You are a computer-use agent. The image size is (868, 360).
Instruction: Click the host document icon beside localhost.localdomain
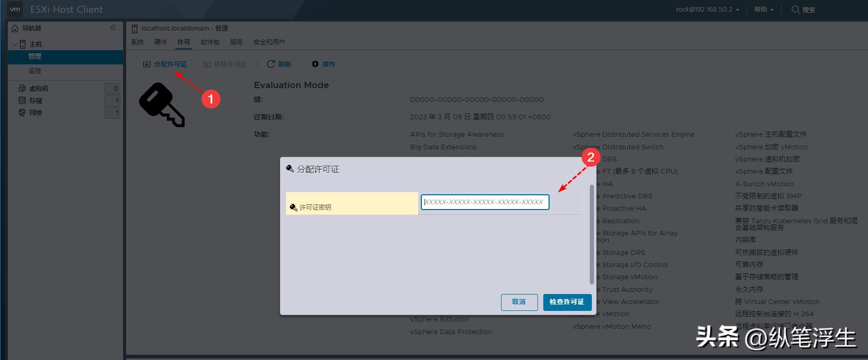pyautogui.click(x=135, y=29)
